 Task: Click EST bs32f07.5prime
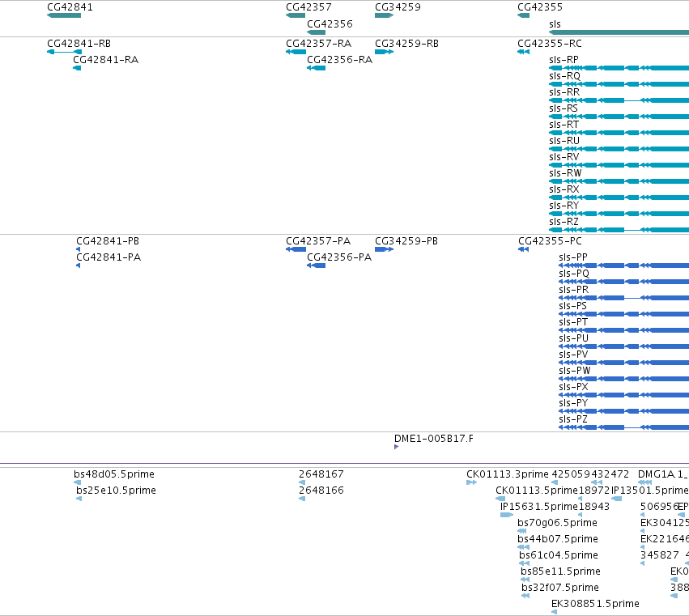tap(525, 596)
